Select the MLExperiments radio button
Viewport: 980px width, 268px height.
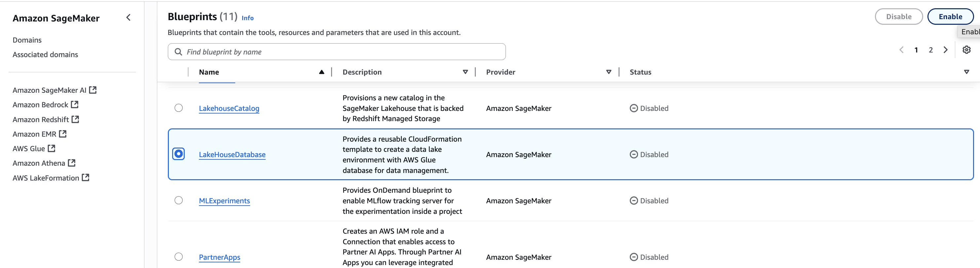pyautogui.click(x=178, y=200)
